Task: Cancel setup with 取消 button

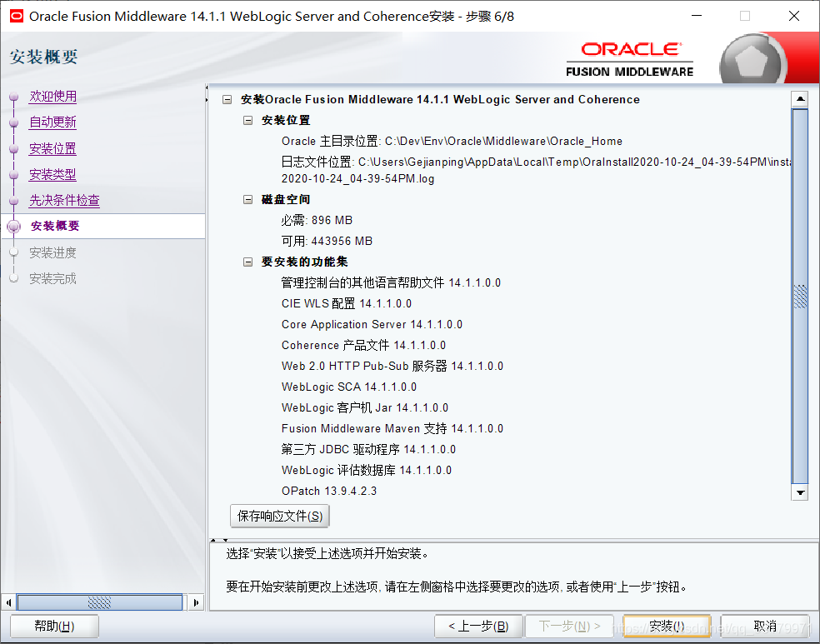Action: coord(764,626)
